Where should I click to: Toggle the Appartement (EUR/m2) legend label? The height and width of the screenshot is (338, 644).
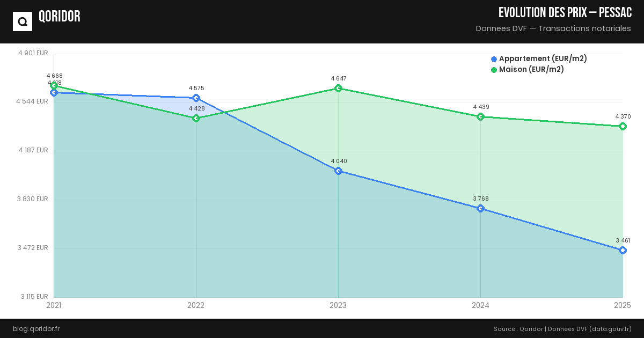pyautogui.click(x=543, y=59)
